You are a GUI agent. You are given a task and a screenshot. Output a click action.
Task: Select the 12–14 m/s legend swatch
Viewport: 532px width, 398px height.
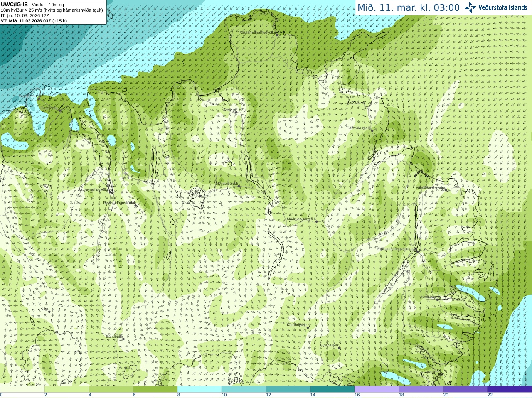288,389
